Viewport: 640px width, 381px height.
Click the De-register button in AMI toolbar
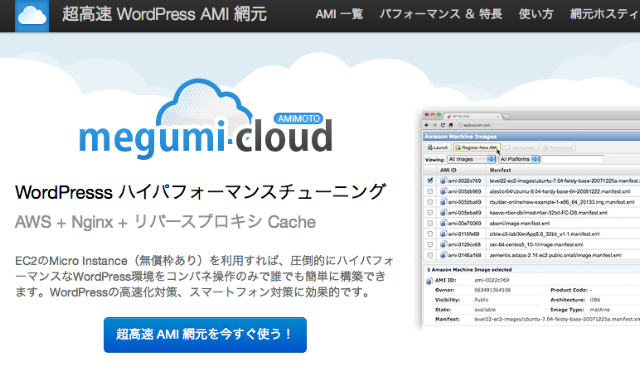520,147
